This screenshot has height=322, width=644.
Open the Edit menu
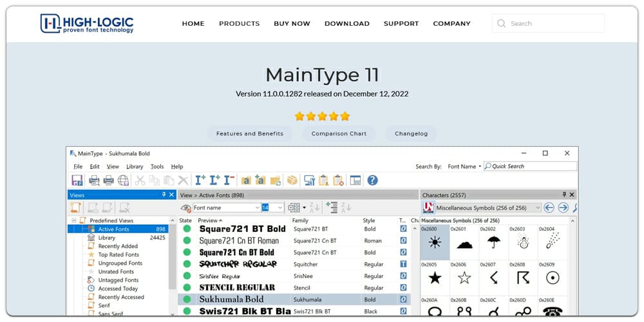[95, 166]
